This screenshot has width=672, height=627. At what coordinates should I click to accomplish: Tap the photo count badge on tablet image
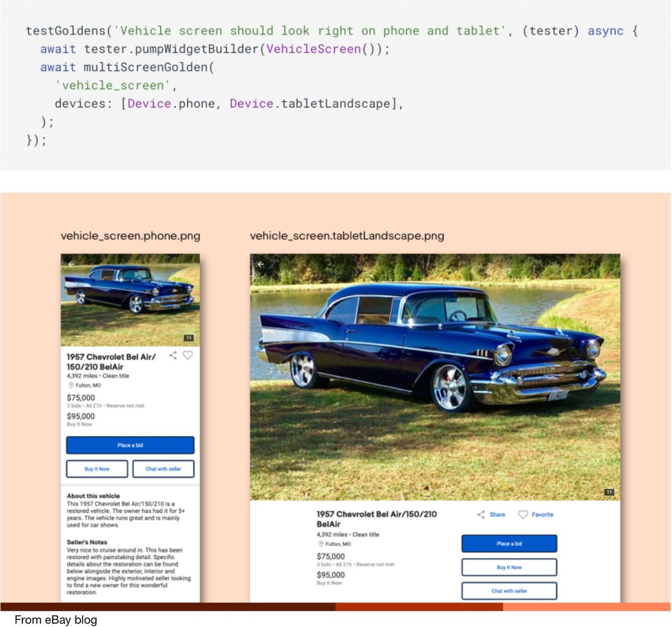click(609, 492)
